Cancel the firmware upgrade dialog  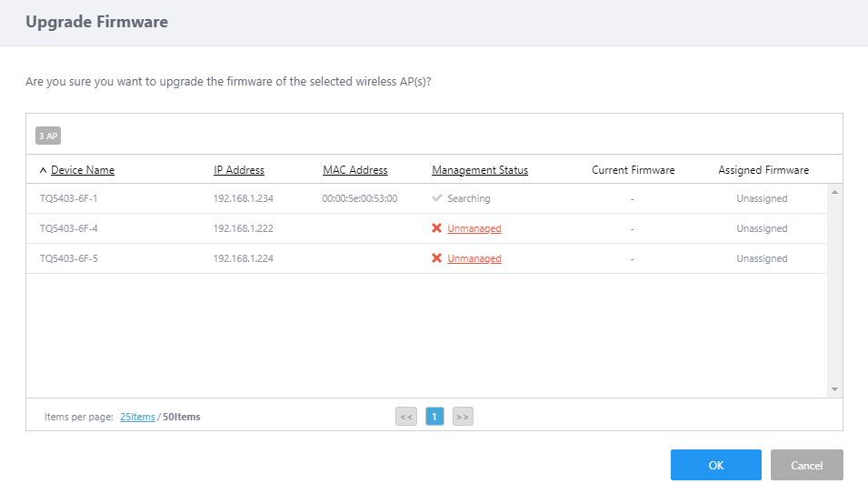coord(806,465)
